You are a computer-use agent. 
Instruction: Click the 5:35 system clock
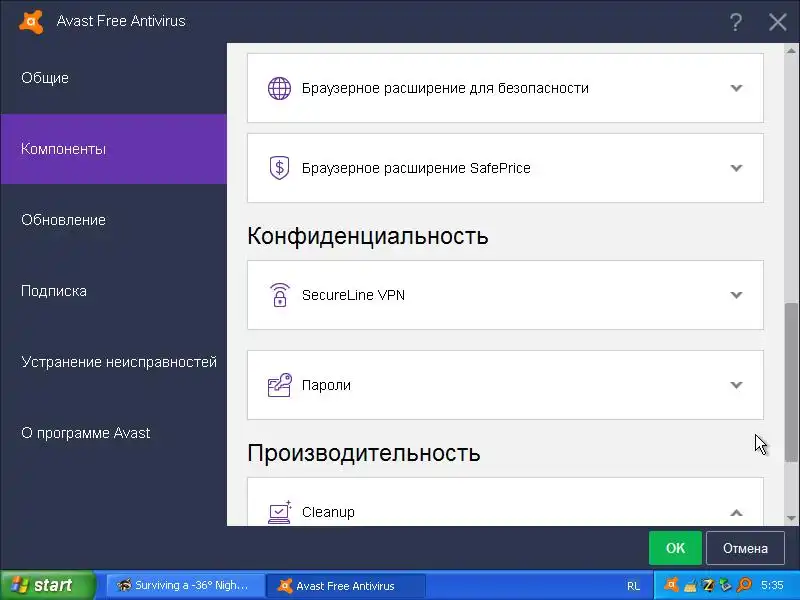coord(771,585)
